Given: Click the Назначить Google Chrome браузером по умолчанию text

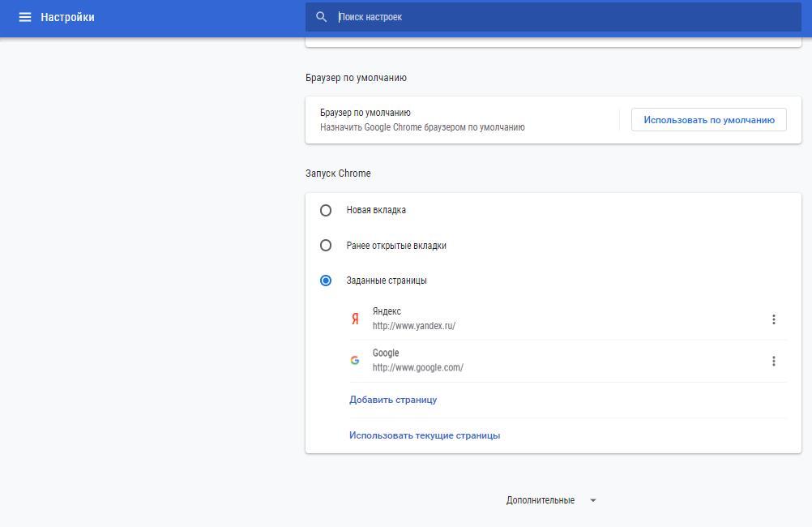Looking at the screenshot, I should click(422, 127).
